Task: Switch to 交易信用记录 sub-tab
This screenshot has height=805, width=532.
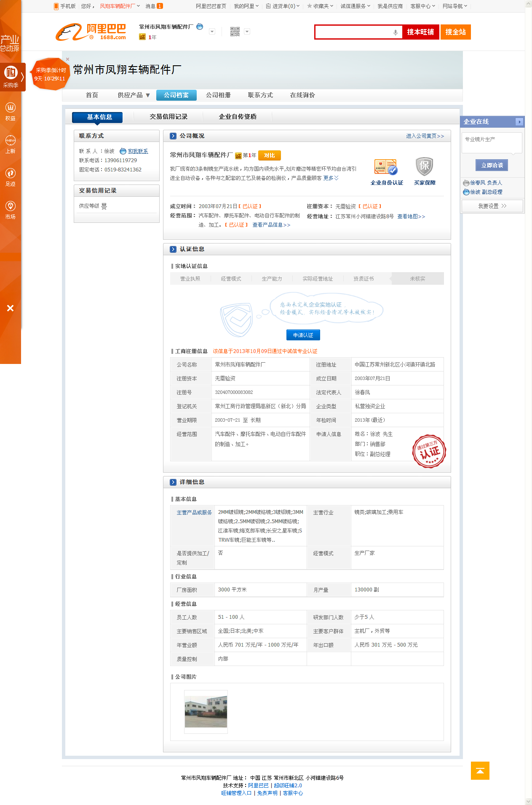Action: click(x=168, y=117)
